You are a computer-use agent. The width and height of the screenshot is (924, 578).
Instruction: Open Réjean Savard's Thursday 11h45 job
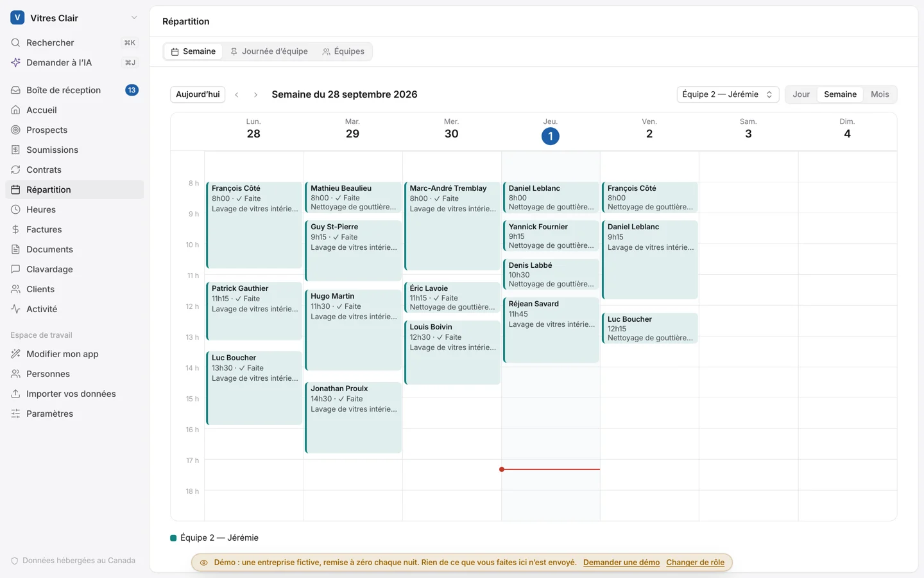click(551, 330)
